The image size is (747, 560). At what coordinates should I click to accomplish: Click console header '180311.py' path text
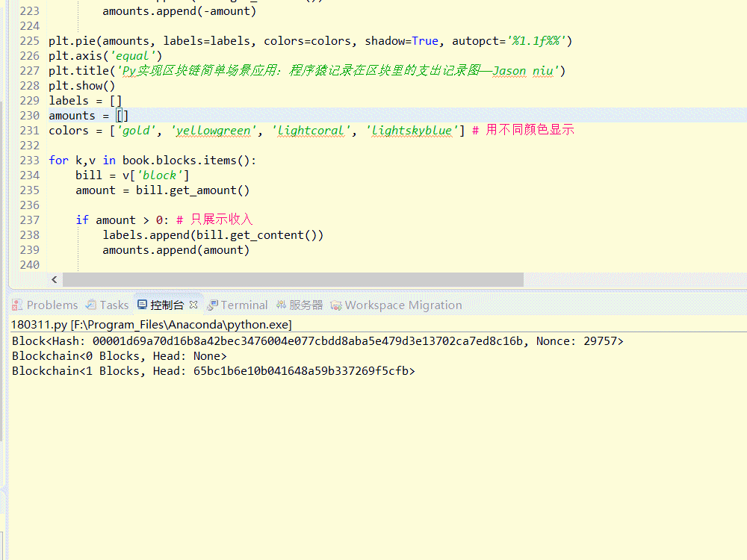(151, 325)
